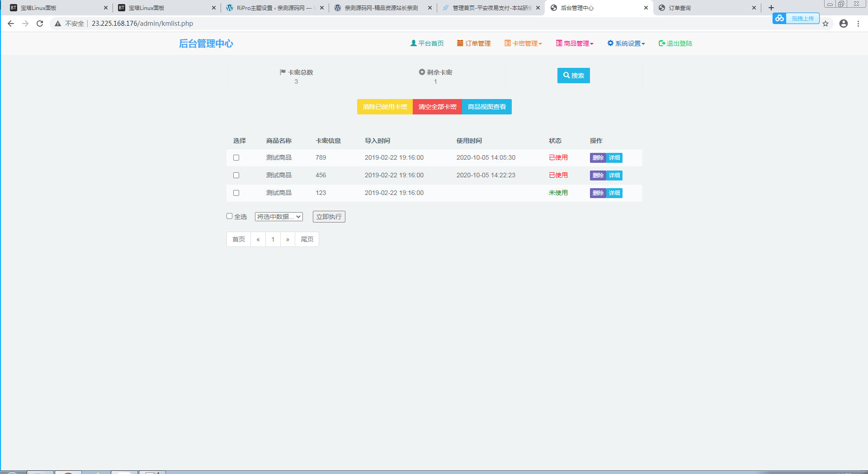Switch to RiPro主题设置 tab
This screenshot has width=868, height=474.
[275, 8]
